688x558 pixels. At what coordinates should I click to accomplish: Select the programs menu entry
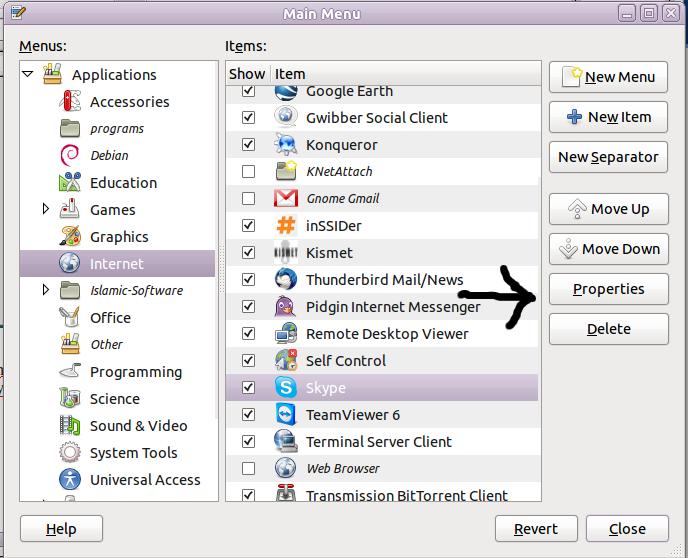[x=117, y=129]
